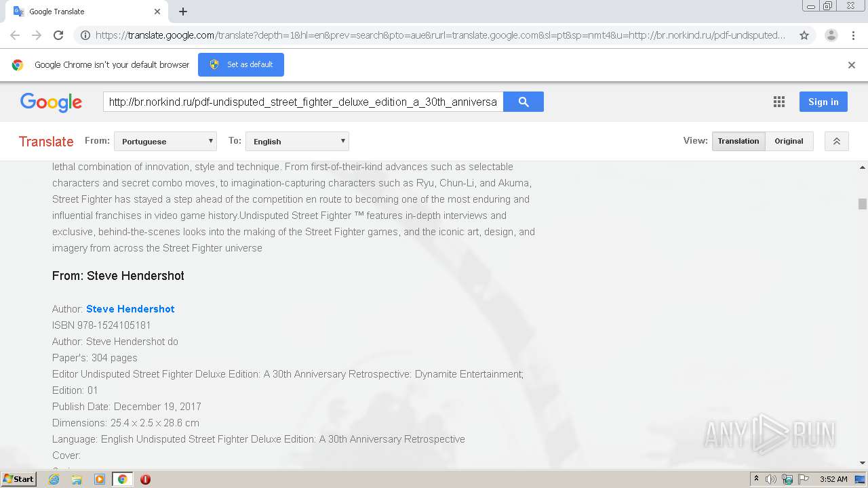Click the Google logo
The height and width of the screenshot is (488, 868).
point(51,102)
